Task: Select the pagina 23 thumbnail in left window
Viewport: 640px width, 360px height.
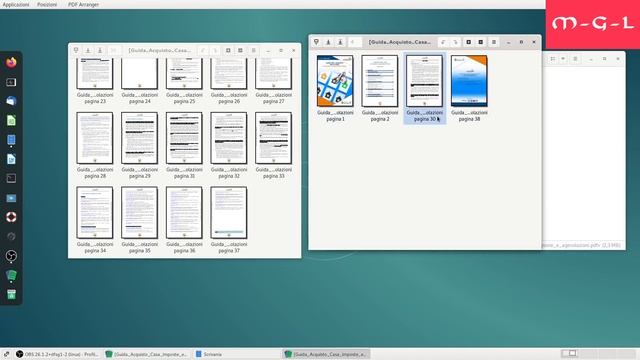Action: tap(95, 73)
